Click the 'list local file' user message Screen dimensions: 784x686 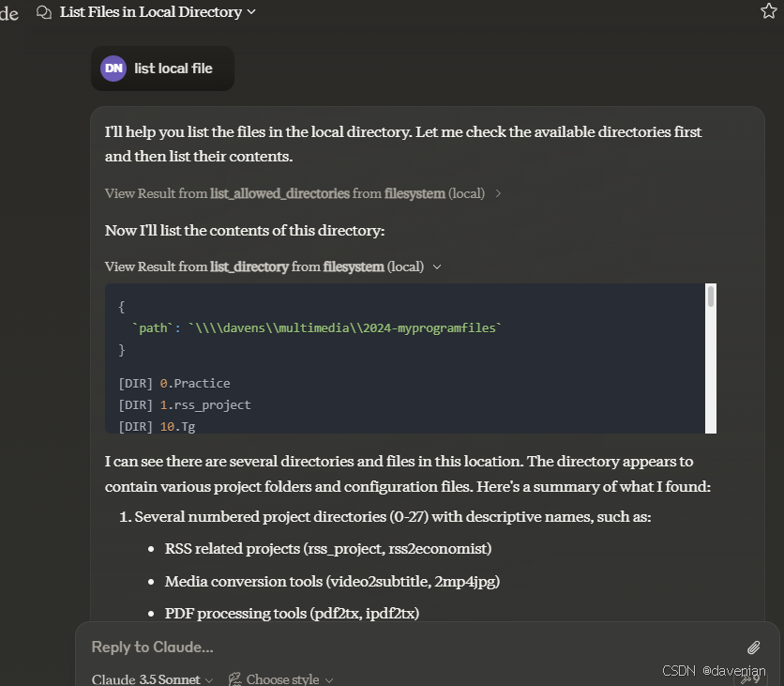click(173, 69)
